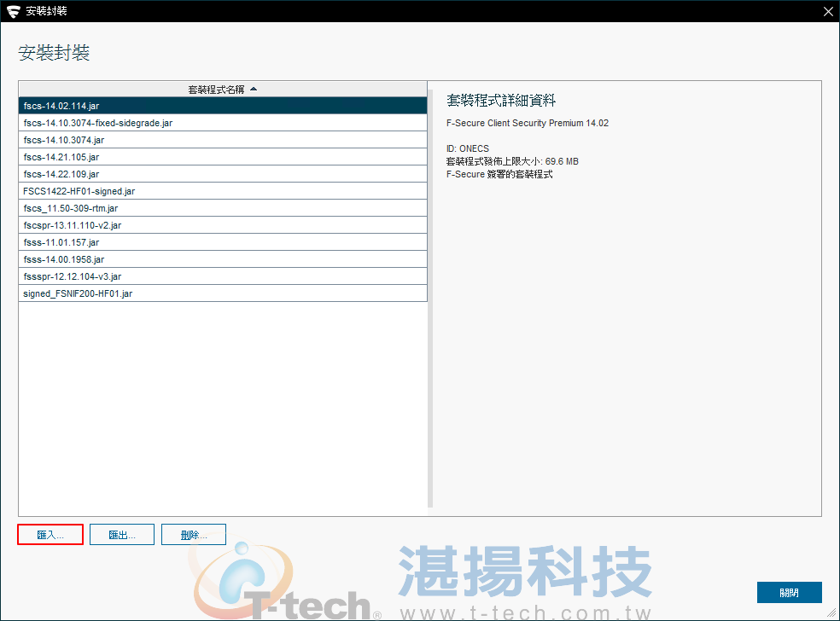Select package fscs-14.10.3074.jar
This screenshot has width=840, height=621.
223,140
